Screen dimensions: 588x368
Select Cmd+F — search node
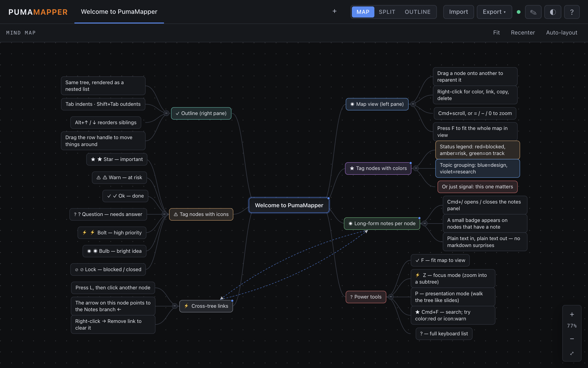coord(453,315)
